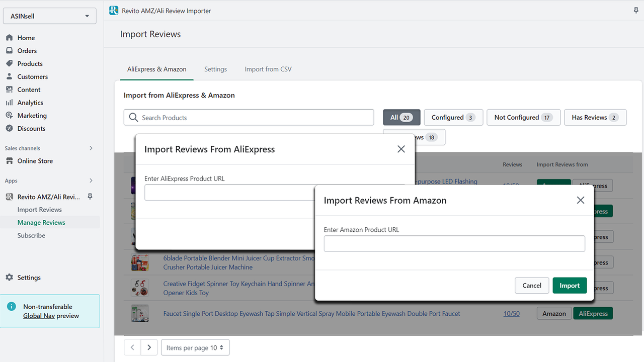Viewport: 644px width, 362px height.
Task: Open the Manage Reviews menu item
Action: pyautogui.click(x=41, y=222)
